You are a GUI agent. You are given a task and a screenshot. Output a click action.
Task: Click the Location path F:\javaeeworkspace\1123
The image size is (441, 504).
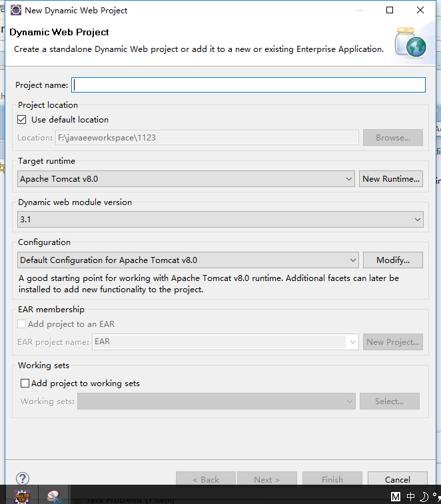(x=207, y=138)
